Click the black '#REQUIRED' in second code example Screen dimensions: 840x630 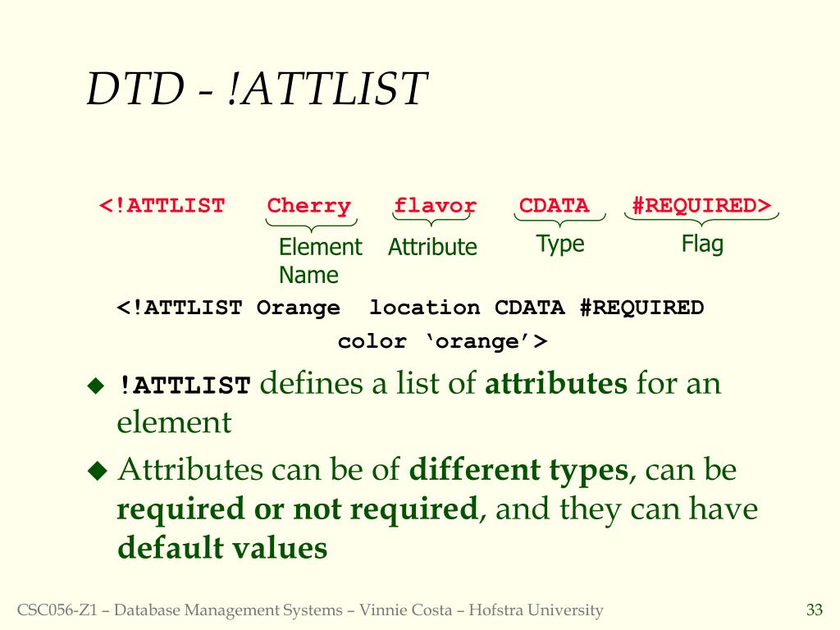(641, 308)
